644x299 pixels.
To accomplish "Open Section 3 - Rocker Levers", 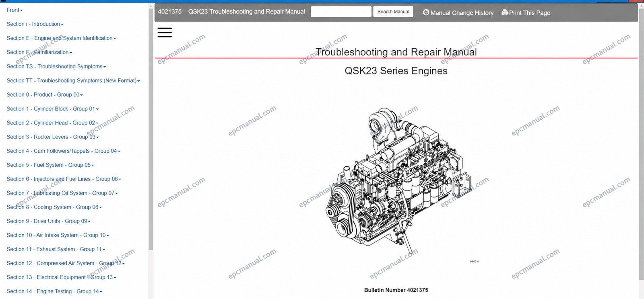I will [x=53, y=137].
